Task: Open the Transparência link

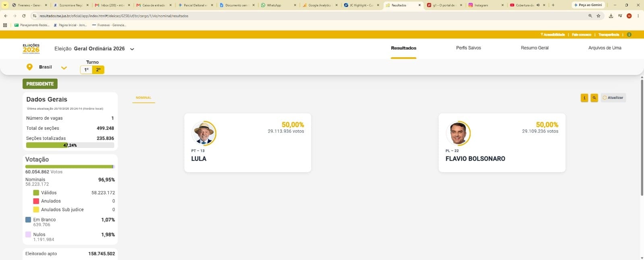Action: (x=609, y=35)
